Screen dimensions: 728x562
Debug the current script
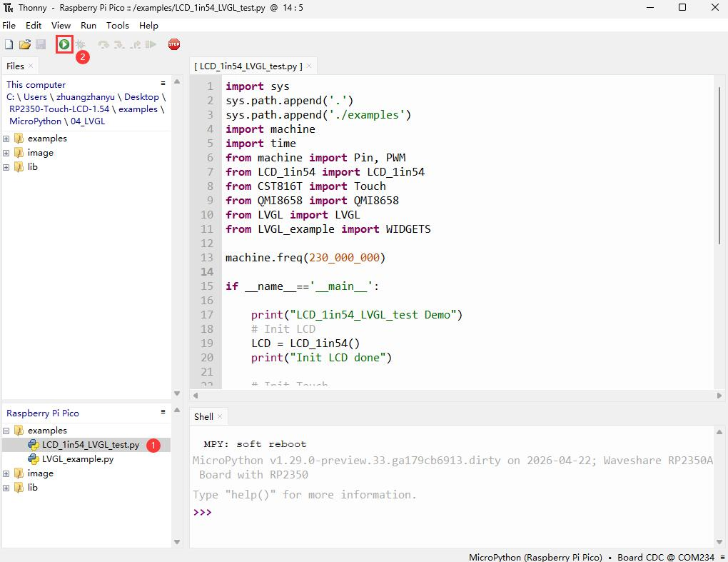[x=80, y=44]
